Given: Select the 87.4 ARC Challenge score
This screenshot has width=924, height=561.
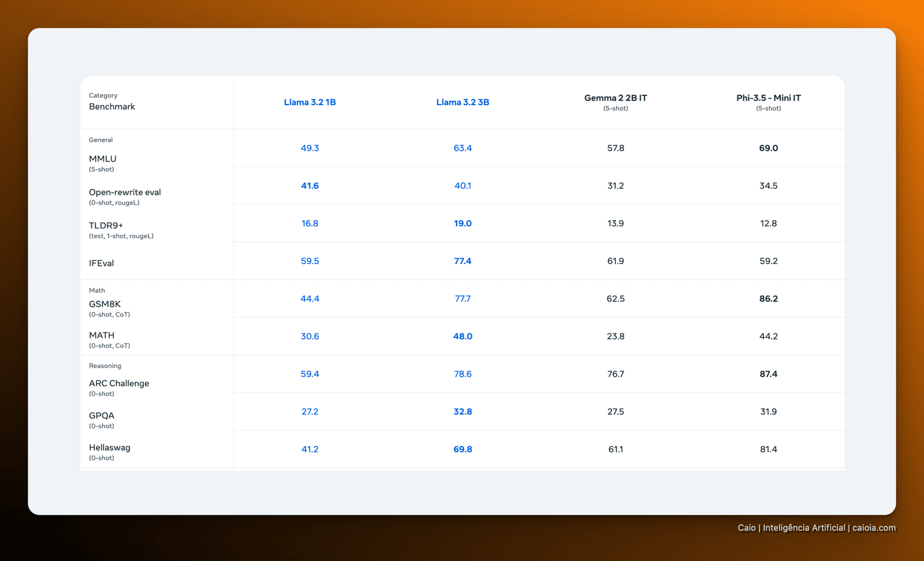Looking at the screenshot, I should [768, 374].
